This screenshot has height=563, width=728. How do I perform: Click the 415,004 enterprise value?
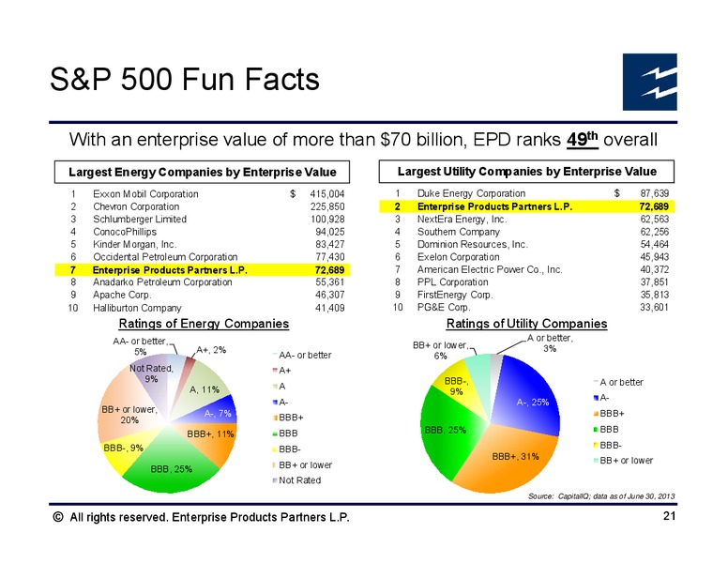point(327,193)
